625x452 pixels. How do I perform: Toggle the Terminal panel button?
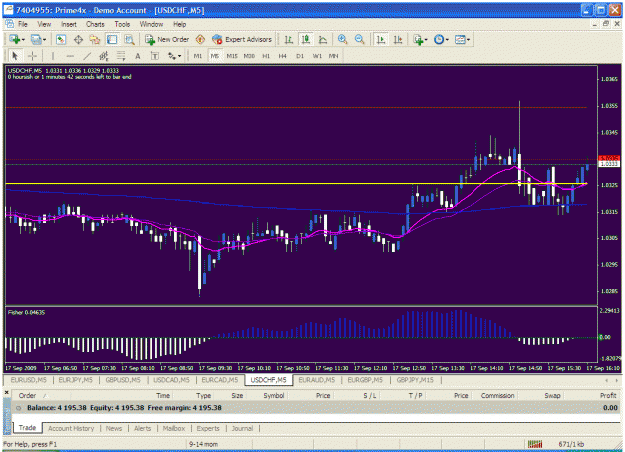pos(112,39)
